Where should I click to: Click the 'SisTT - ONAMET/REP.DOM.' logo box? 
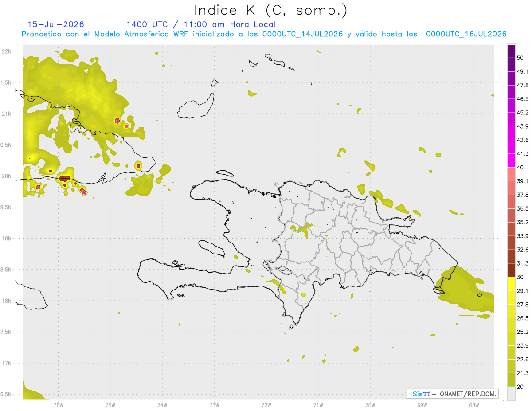tap(452, 394)
